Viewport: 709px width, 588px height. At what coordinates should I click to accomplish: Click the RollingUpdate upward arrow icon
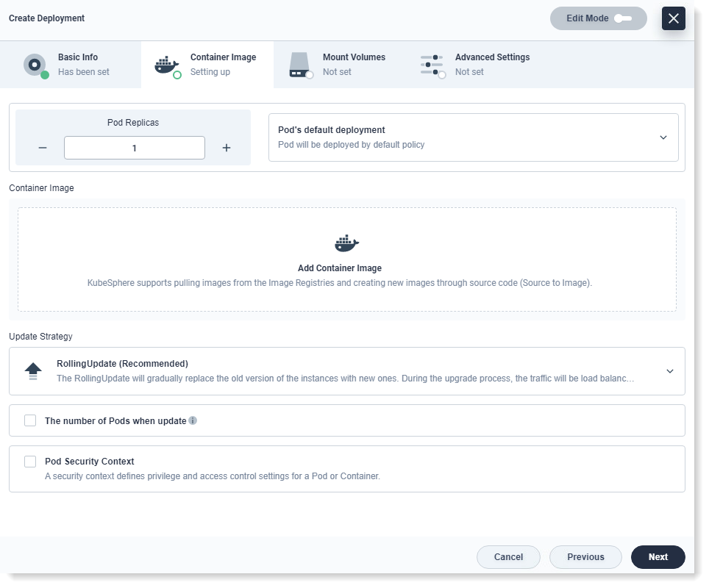(x=33, y=371)
